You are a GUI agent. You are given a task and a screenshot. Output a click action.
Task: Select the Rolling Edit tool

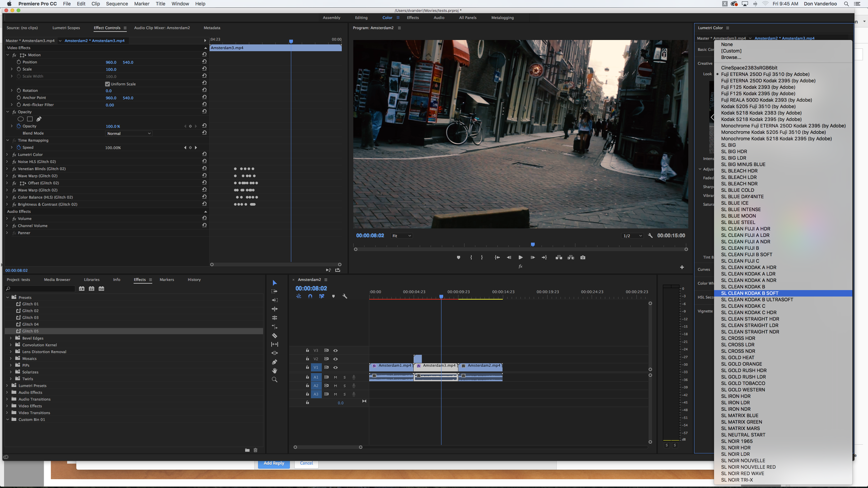(x=275, y=318)
